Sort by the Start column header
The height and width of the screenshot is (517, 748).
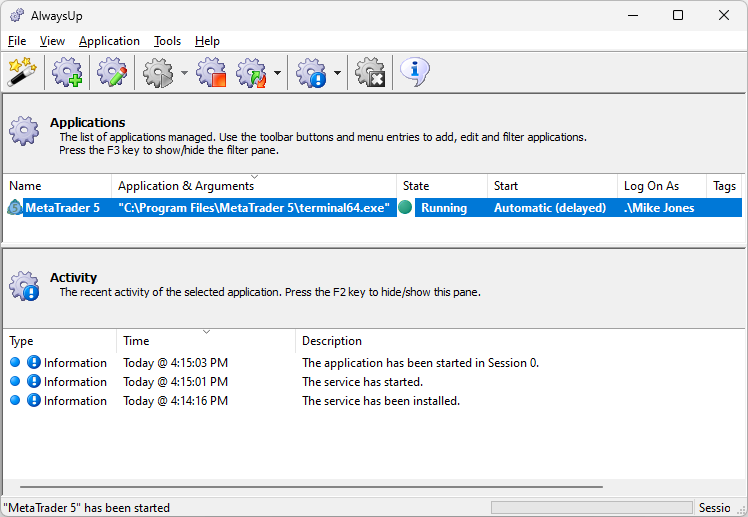point(552,186)
